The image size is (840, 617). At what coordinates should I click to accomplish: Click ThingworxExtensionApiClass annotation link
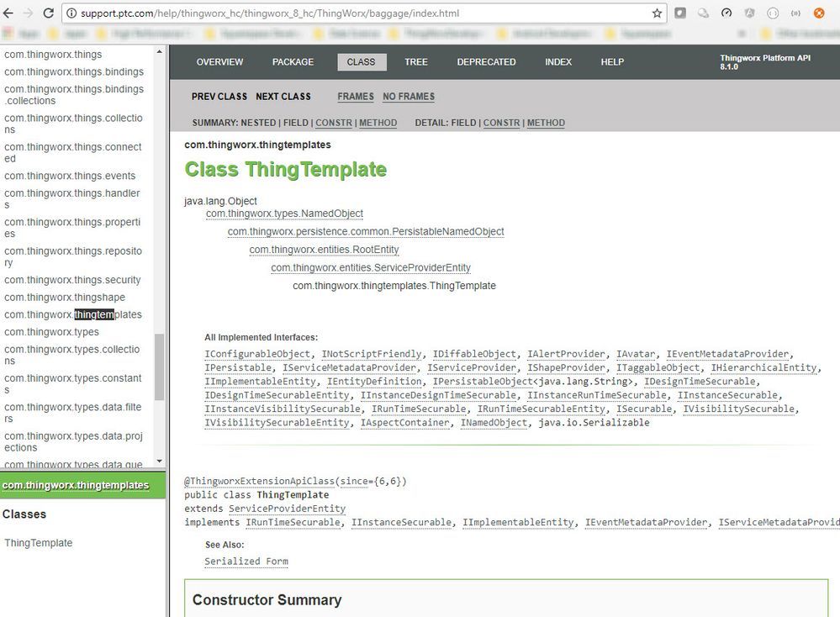[x=260, y=481]
